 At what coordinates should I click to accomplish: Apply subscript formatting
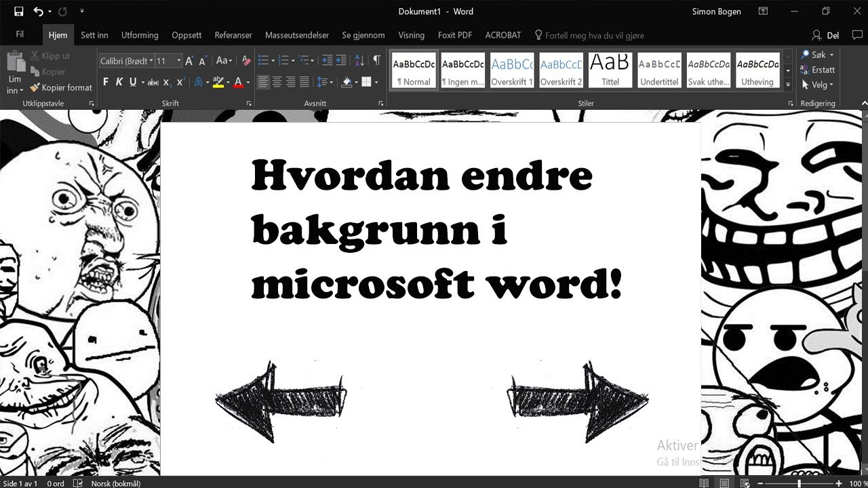167,82
